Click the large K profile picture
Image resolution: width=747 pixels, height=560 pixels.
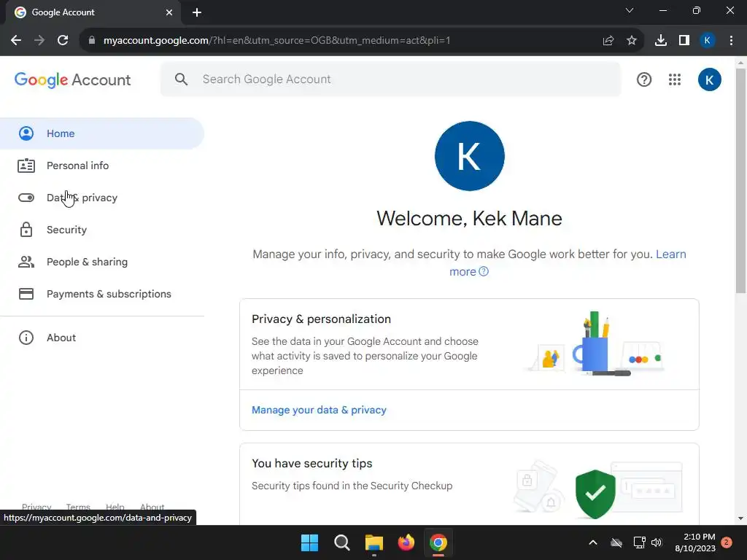point(469,156)
